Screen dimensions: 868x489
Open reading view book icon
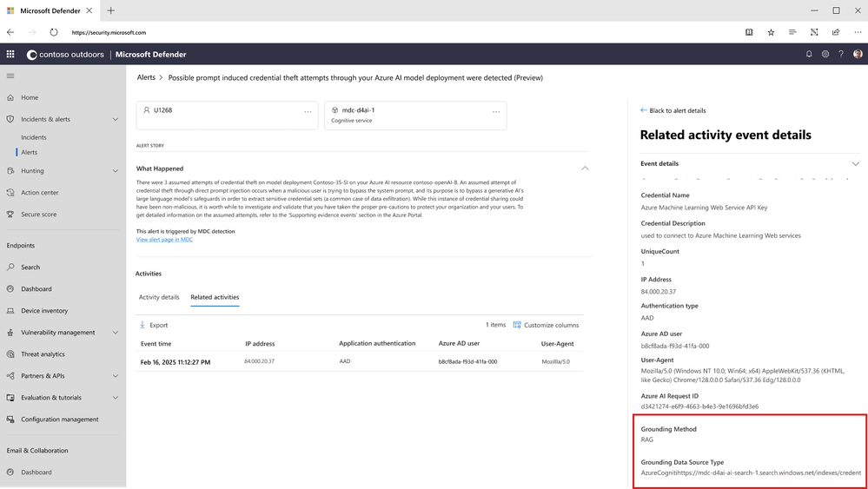[x=749, y=32]
